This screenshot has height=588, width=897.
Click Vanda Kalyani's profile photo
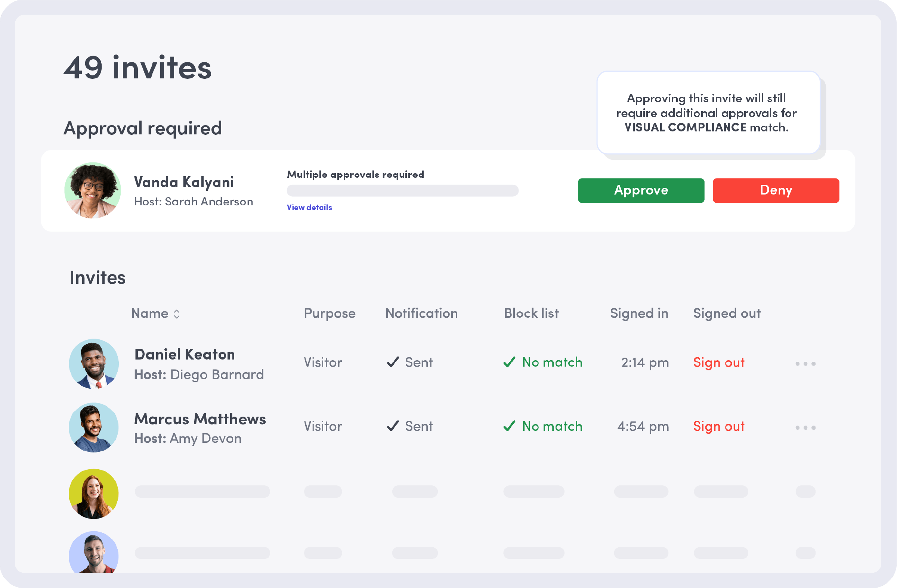coord(93,191)
